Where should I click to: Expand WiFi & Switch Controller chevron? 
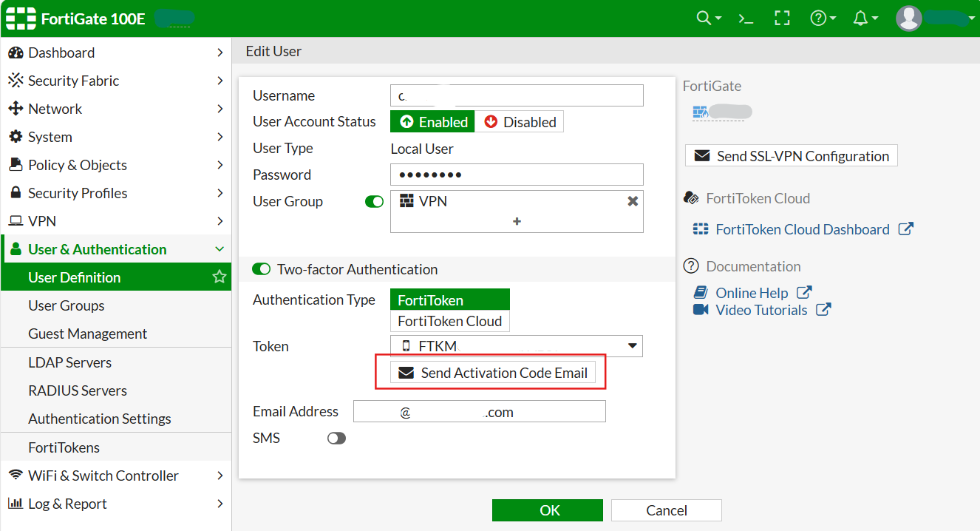pos(220,476)
